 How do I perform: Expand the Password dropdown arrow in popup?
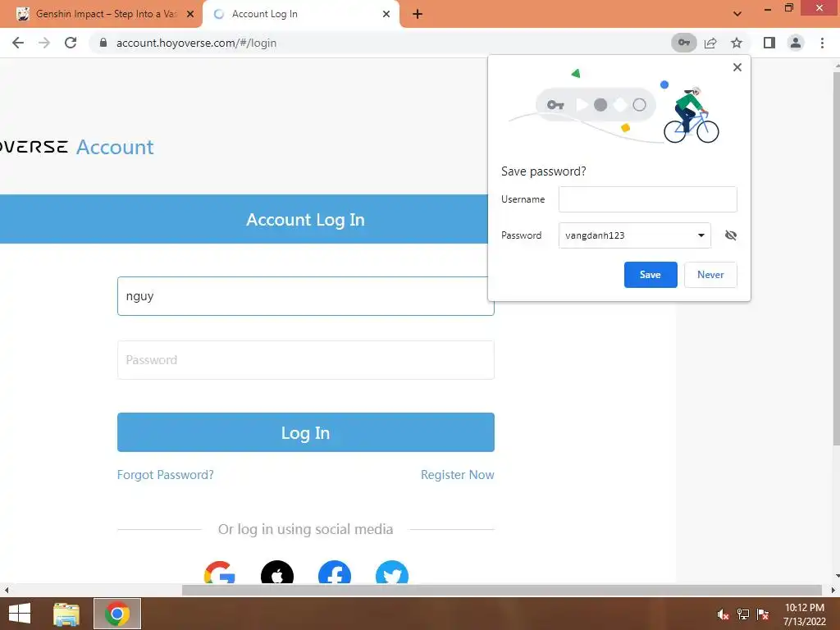(701, 235)
